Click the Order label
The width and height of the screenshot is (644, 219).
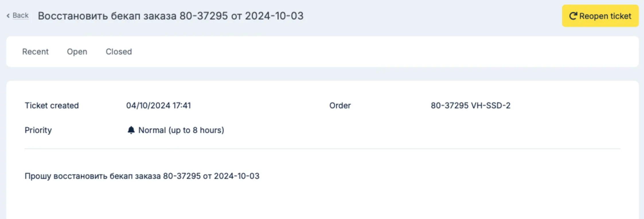tap(340, 105)
